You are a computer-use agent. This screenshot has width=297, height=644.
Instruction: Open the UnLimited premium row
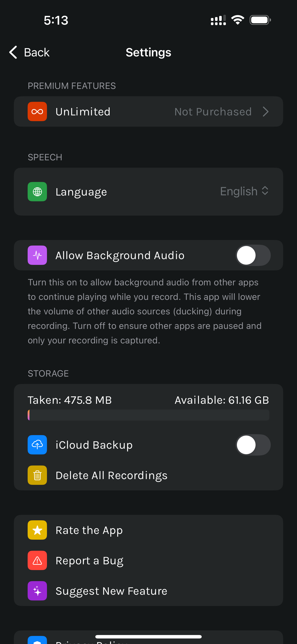pyautogui.click(x=148, y=111)
